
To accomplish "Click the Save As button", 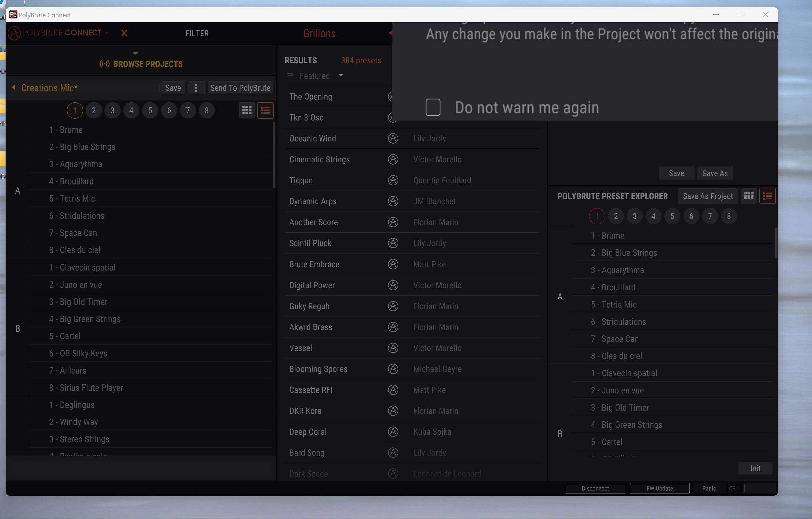I will [715, 173].
